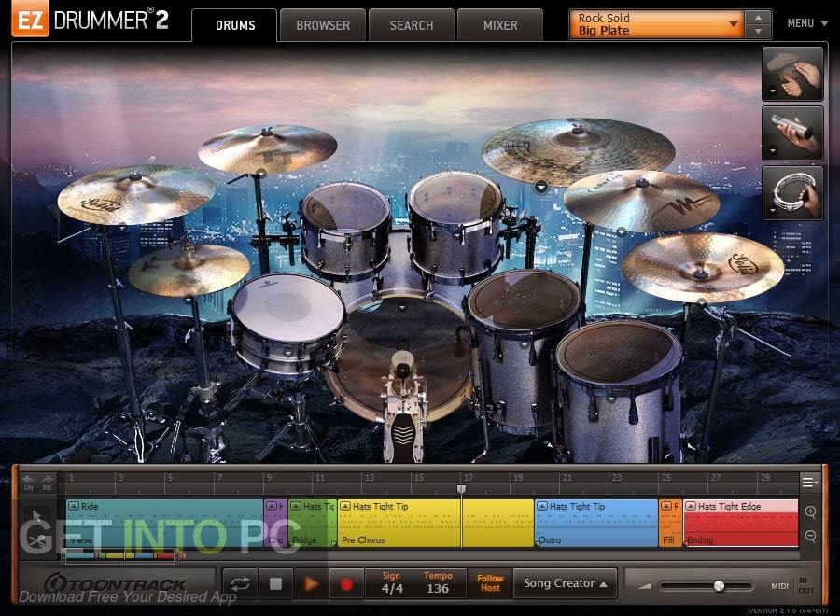The width and height of the screenshot is (840, 616).
Task: Stop playback with the square button
Action: (275, 583)
